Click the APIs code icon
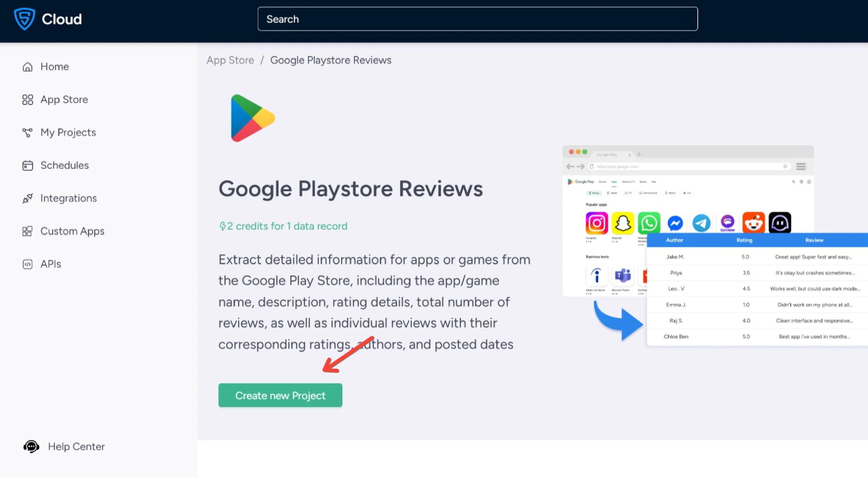This screenshot has width=868, height=478. (x=27, y=264)
